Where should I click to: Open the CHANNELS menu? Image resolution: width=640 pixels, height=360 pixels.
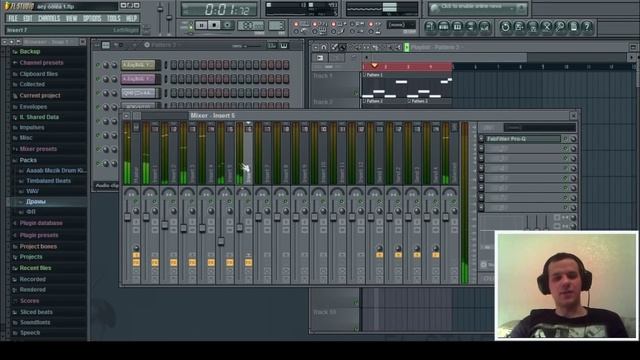pyautogui.click(x=49, y=18)
